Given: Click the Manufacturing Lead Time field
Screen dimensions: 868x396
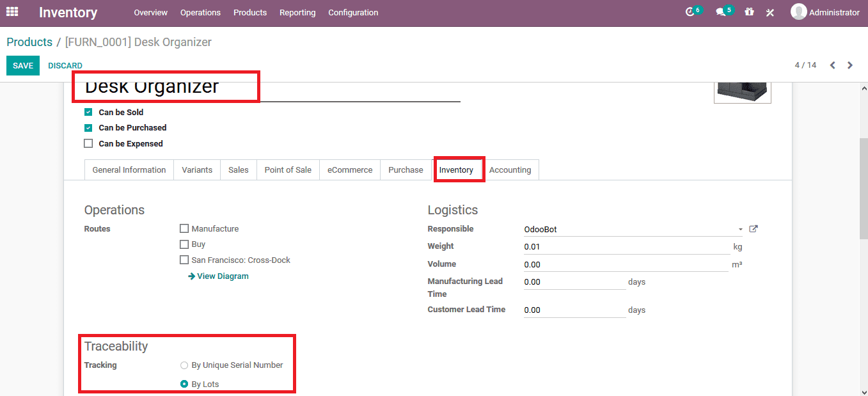Looking at the screenshot, I should click(x=574, y=282).
